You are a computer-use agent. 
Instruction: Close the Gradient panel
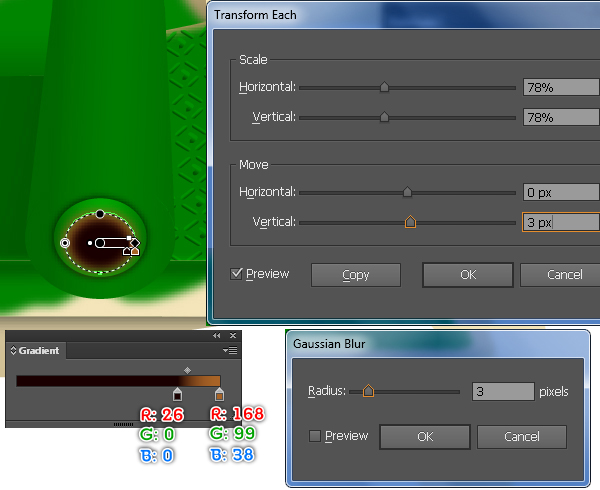[x=233, y=335]
